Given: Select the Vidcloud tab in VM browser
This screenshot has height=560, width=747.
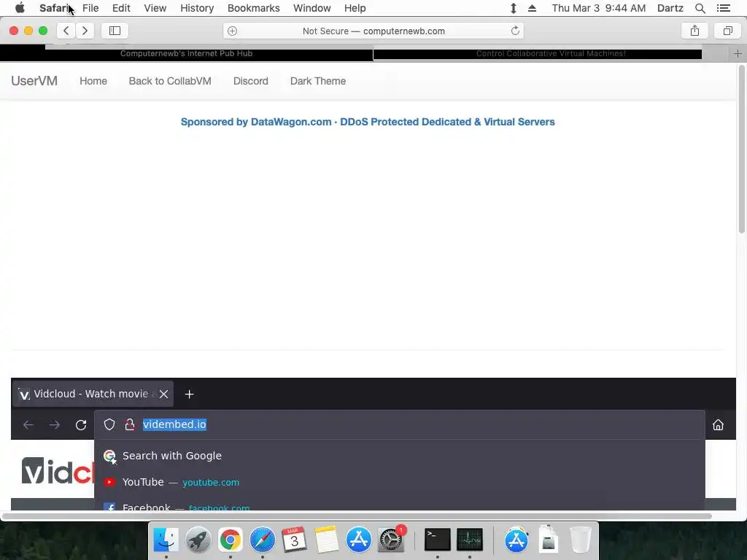Looking at the screenshot, I should click(93, 394).
